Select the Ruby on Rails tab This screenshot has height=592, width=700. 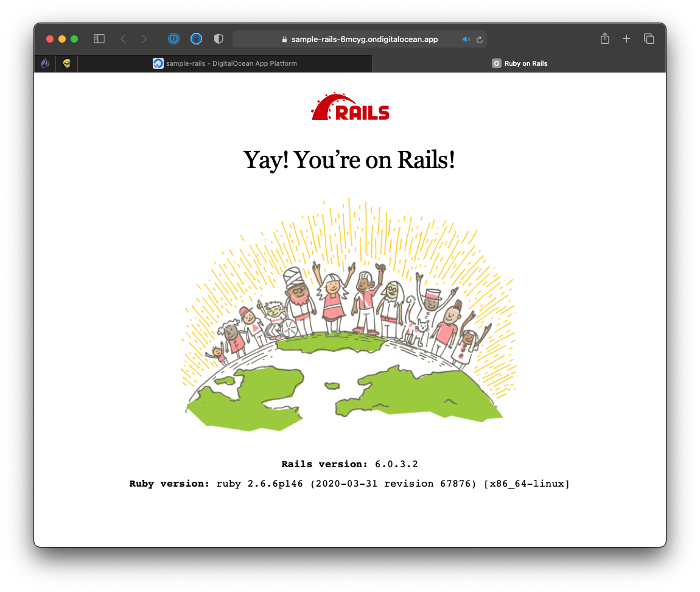click(519, 63)
